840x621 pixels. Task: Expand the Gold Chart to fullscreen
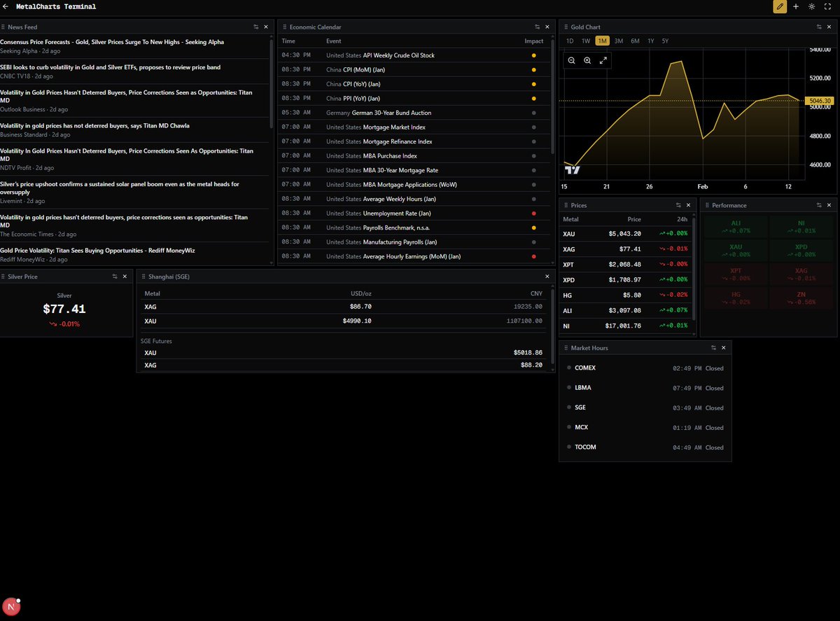tap(603, 60)
